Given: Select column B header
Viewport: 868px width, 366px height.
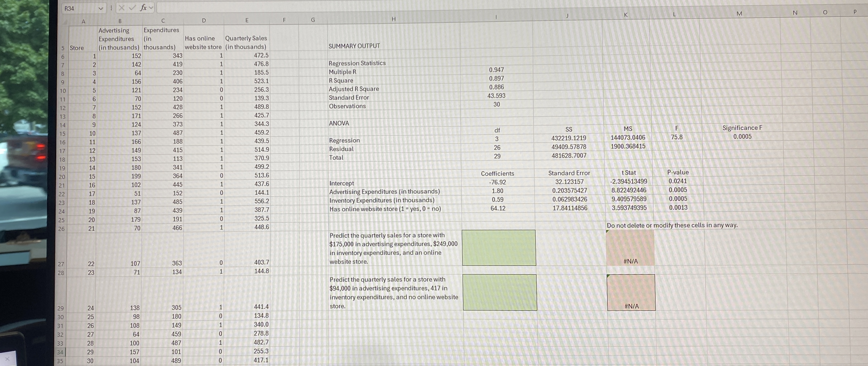Looking at the screenshot, I should click(x=120, y=21).
